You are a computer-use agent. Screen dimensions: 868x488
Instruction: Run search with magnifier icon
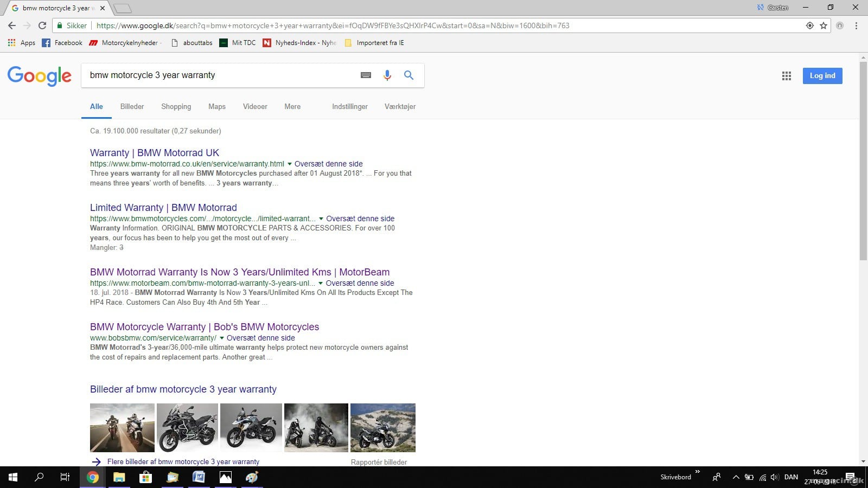(x=409, y=75)
